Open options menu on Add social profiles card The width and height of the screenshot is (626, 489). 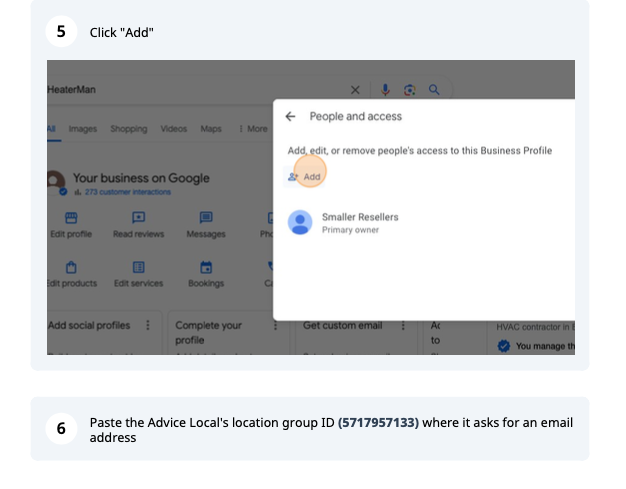click(x=148, y=325)
